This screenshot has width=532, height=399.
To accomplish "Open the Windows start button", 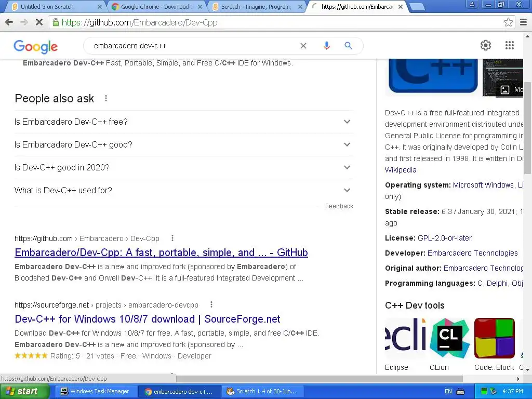I will [24, 392].
